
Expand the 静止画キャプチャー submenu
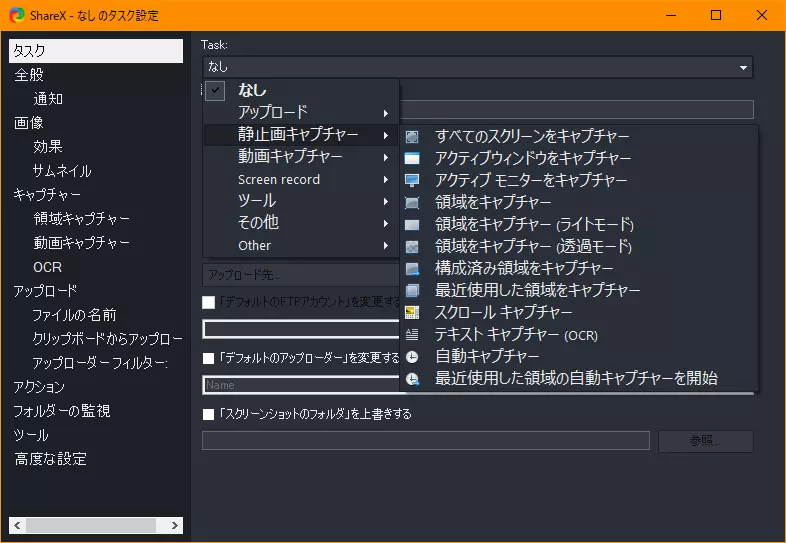(301, 135)
